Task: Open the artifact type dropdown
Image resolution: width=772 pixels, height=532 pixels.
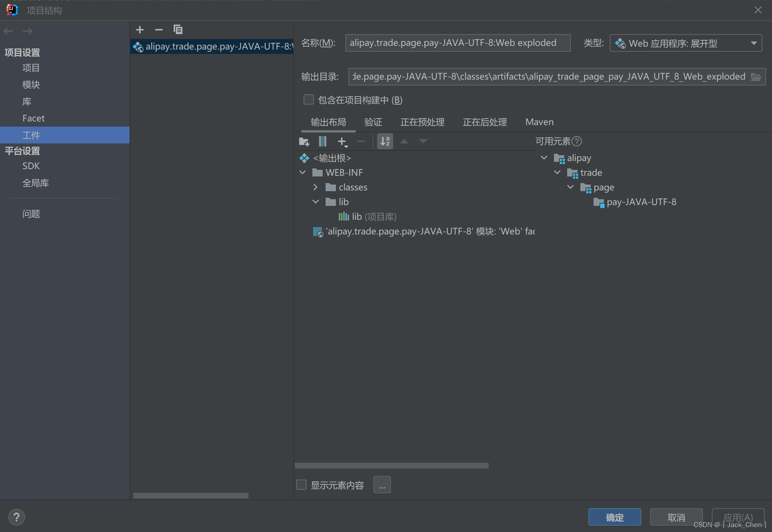Action: coord(686,43)
